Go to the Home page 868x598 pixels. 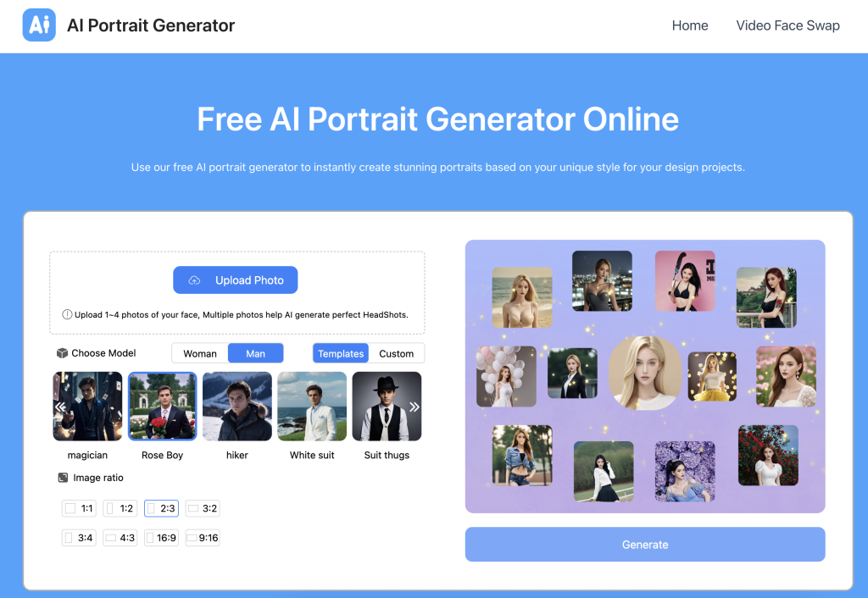[x=690, y=25]
